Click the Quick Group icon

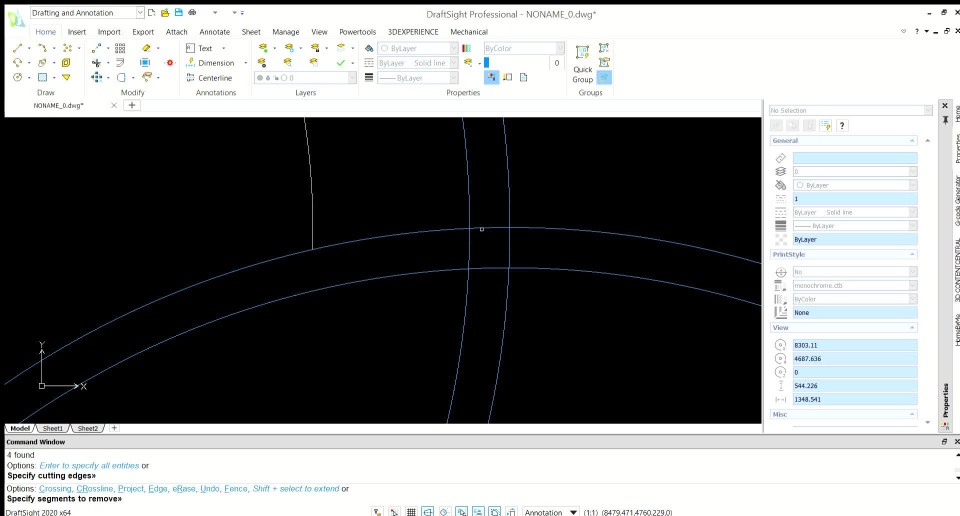tap(582, 52)
